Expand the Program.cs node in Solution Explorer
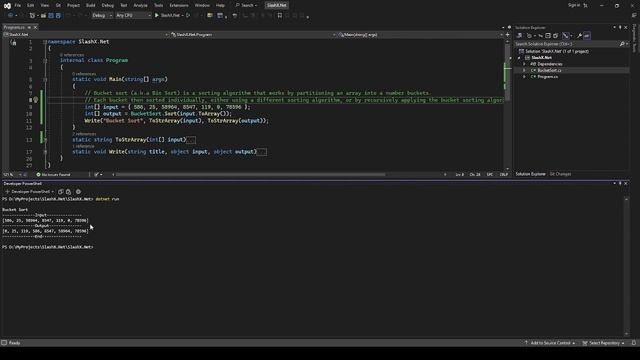 [x=524, y=77]
